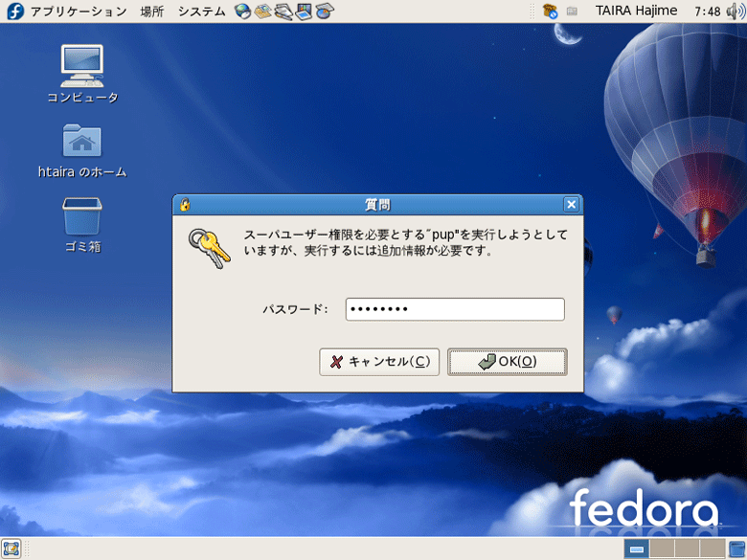Launch the Evolution mail icon in panel
The height and width of the screenshot is (560, 747).
[x=263, y=11]
